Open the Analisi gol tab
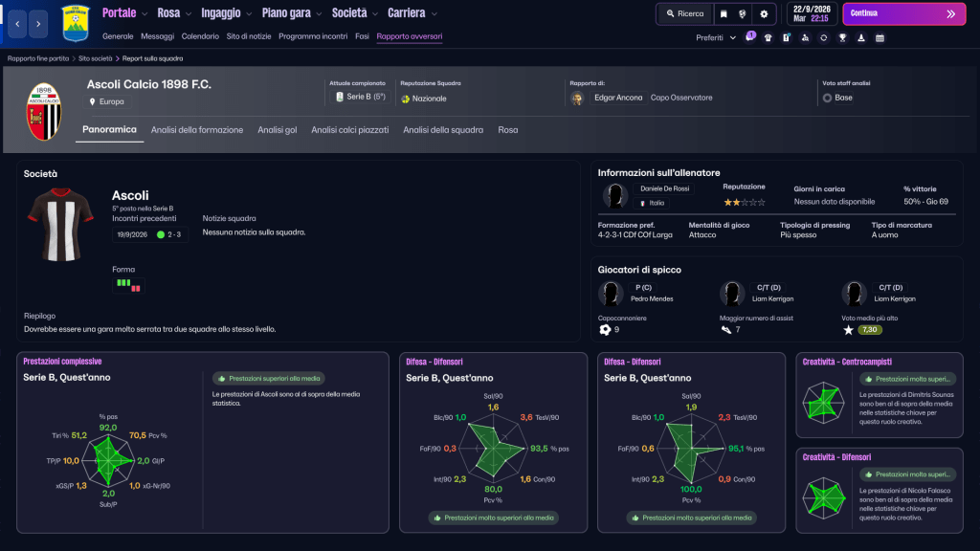This screenshot has width=980, height=551. click(x=277, y=130)
